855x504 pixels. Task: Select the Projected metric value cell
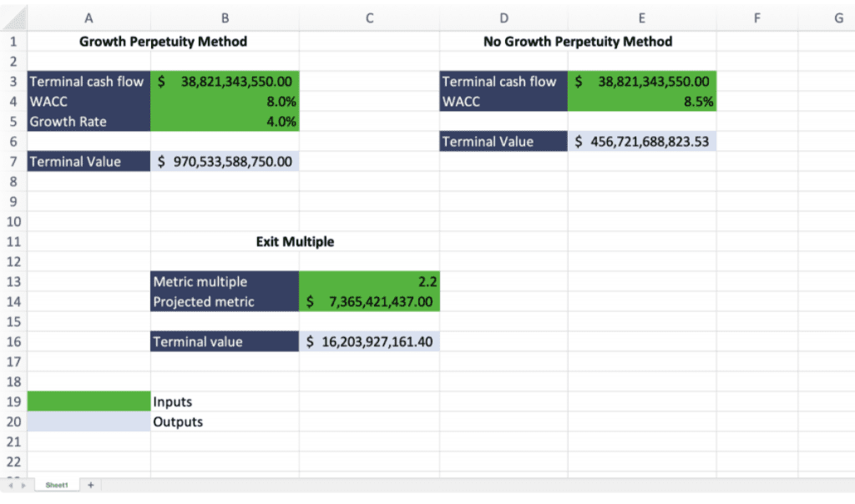pyautogui.click(x=369, y=302)
